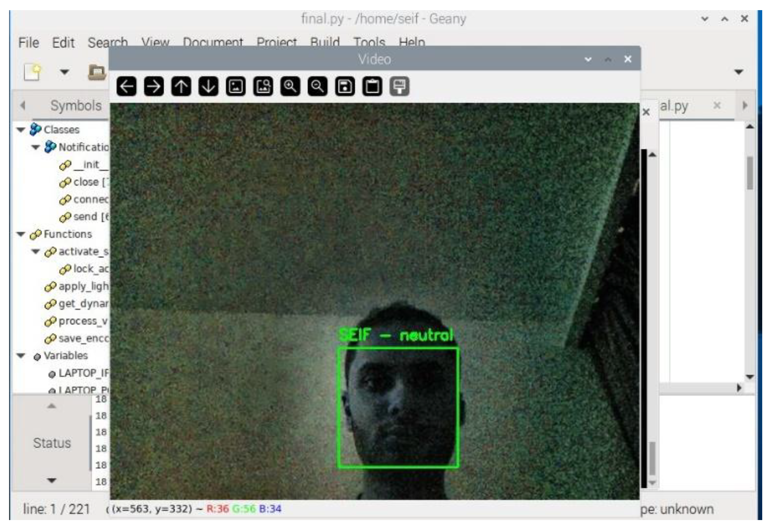
Task: Collapse the Variables tree node
Action: (x=21, y=356)
